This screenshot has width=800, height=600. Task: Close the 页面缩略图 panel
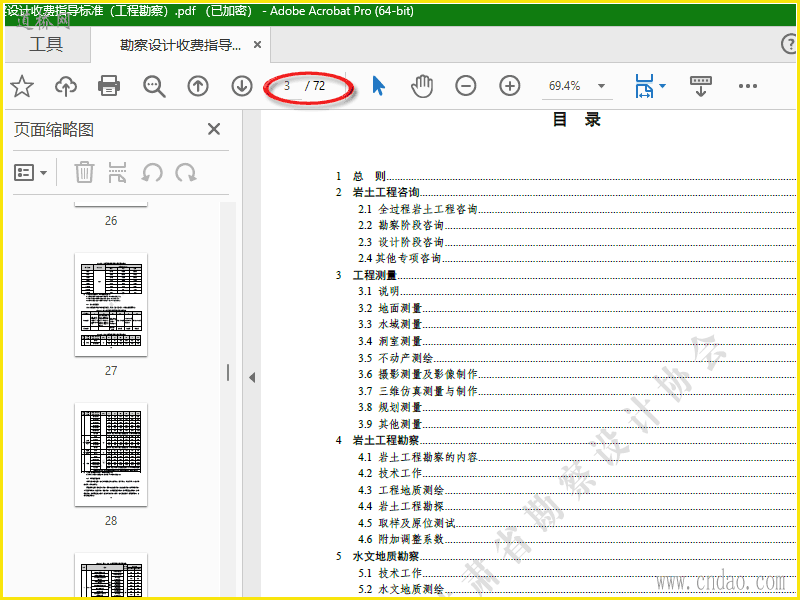click(x=214, y=129)
